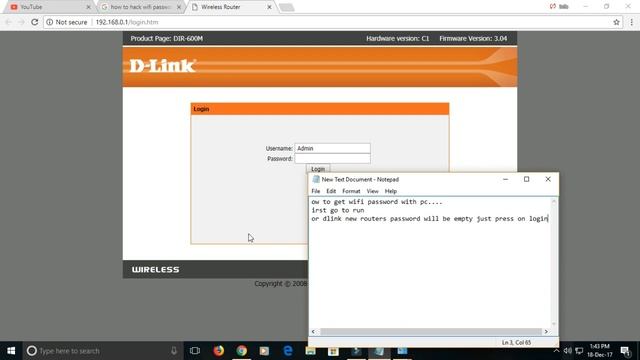Open File Explorer taskbar icon
Viewport: 640px width, 360px height.
(x=310, y=351)
